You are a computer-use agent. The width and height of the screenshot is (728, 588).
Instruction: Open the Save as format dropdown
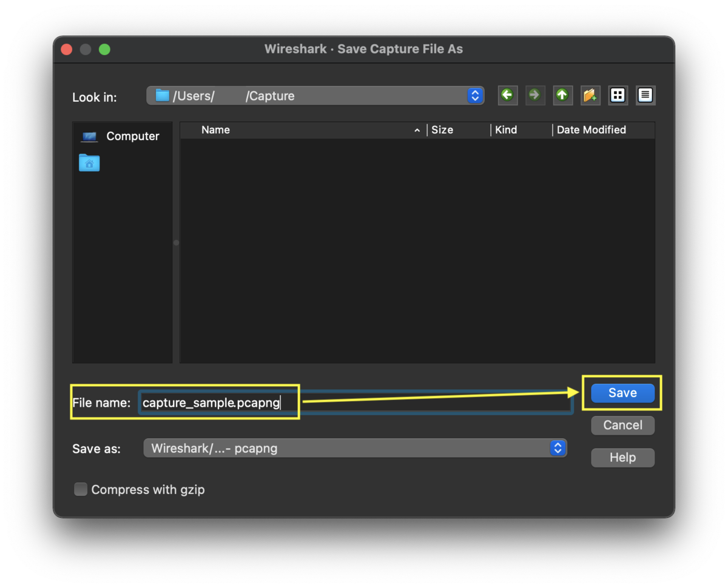click(x=355, y=448)
